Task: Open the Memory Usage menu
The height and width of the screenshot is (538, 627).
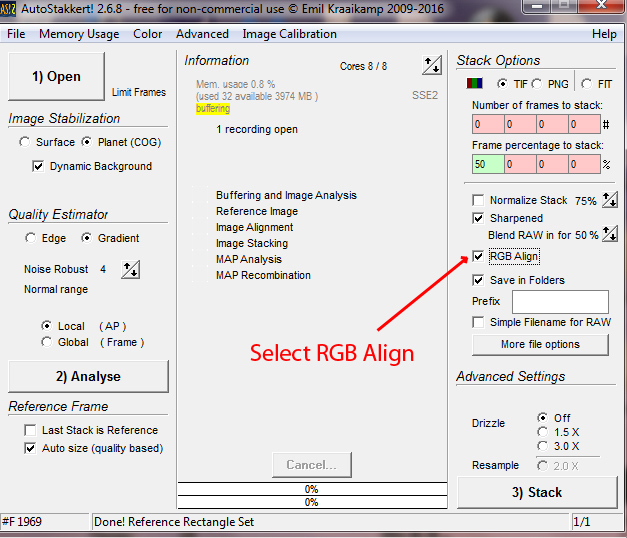Action: [x=79, y=34]
